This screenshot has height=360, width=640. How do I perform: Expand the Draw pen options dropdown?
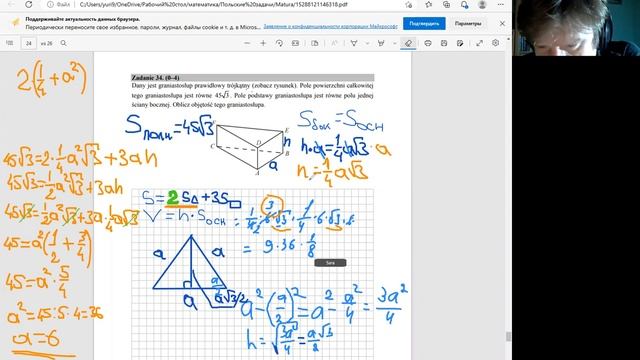[367, 43]
